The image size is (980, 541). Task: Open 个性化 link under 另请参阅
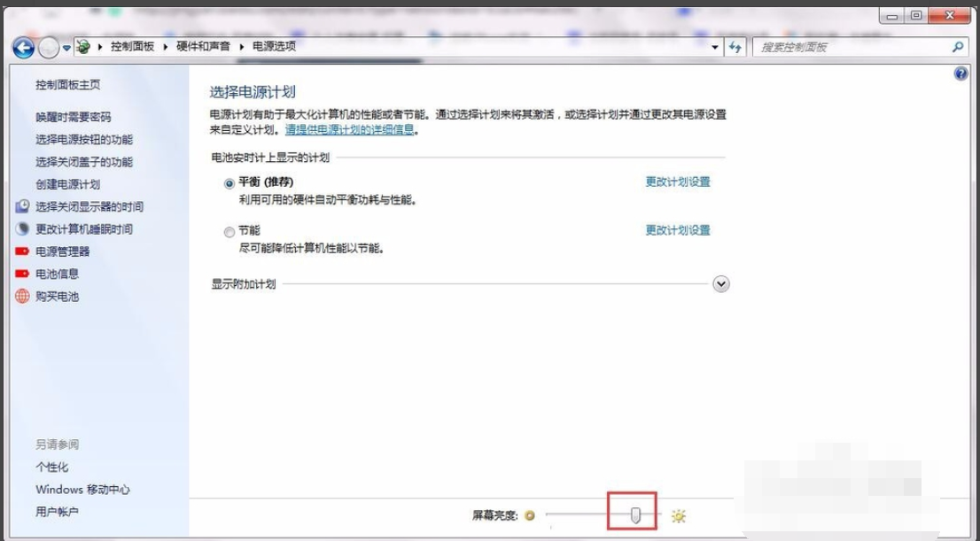click(x=52, y=468)
